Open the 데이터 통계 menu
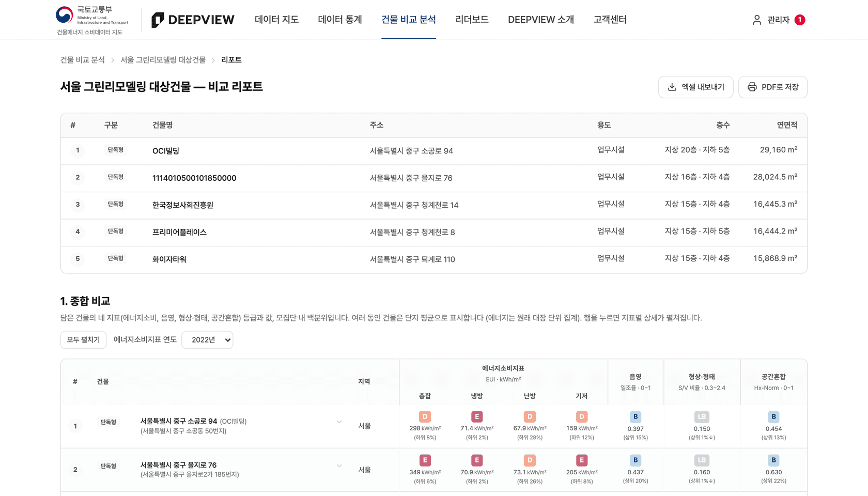868x496 pixels. click(x=340, y=20)
